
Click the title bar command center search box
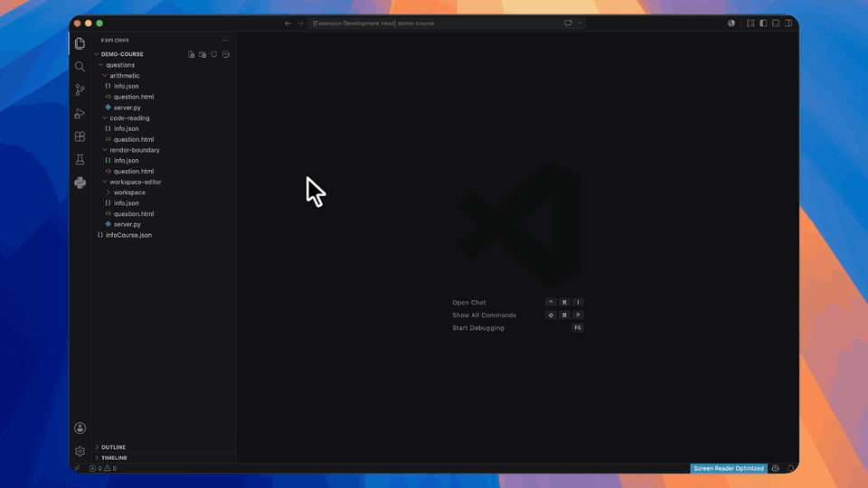(433, 23)
